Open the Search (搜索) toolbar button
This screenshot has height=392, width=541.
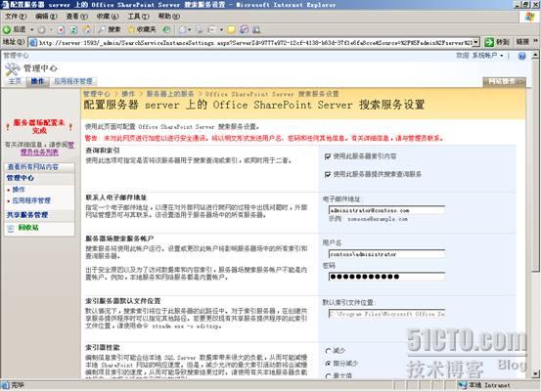(110, 29)
